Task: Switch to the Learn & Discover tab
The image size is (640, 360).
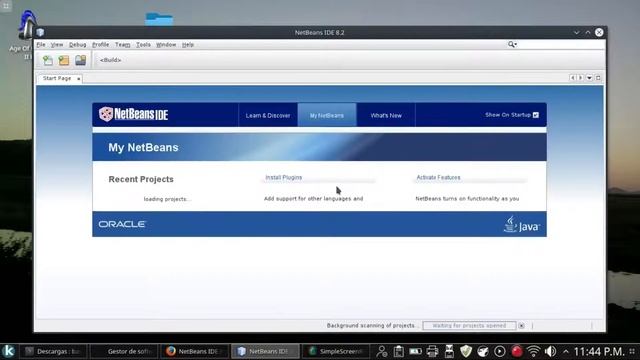Action: pos(268,115)
